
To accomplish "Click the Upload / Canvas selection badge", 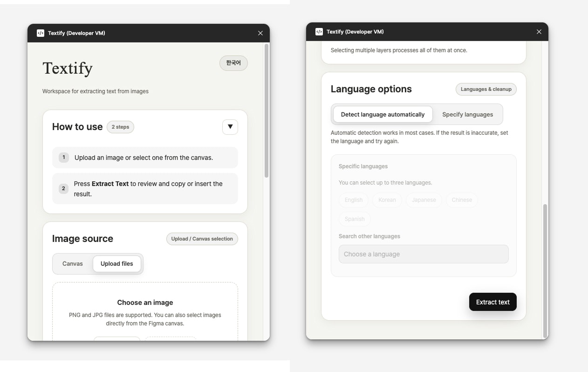I will (x=202, y=239).
